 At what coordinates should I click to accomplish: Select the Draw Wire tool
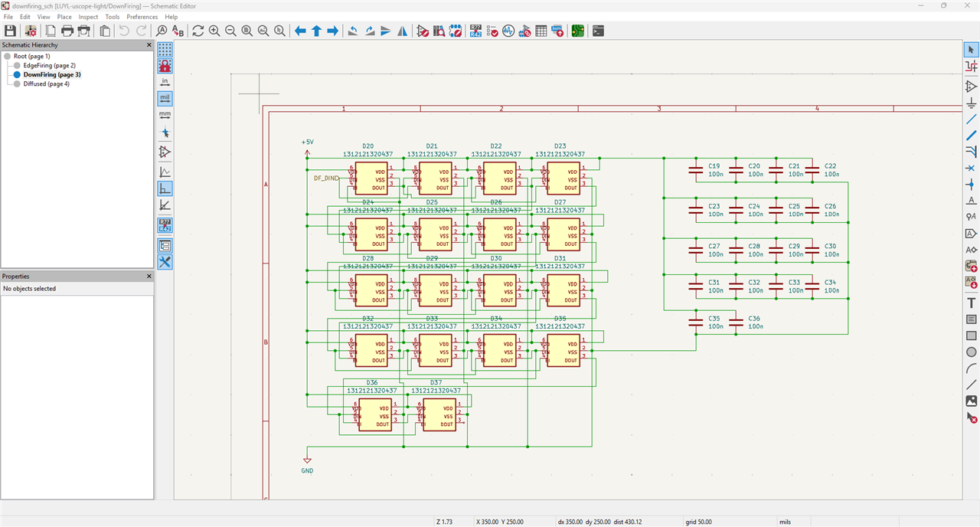[972, 119]
